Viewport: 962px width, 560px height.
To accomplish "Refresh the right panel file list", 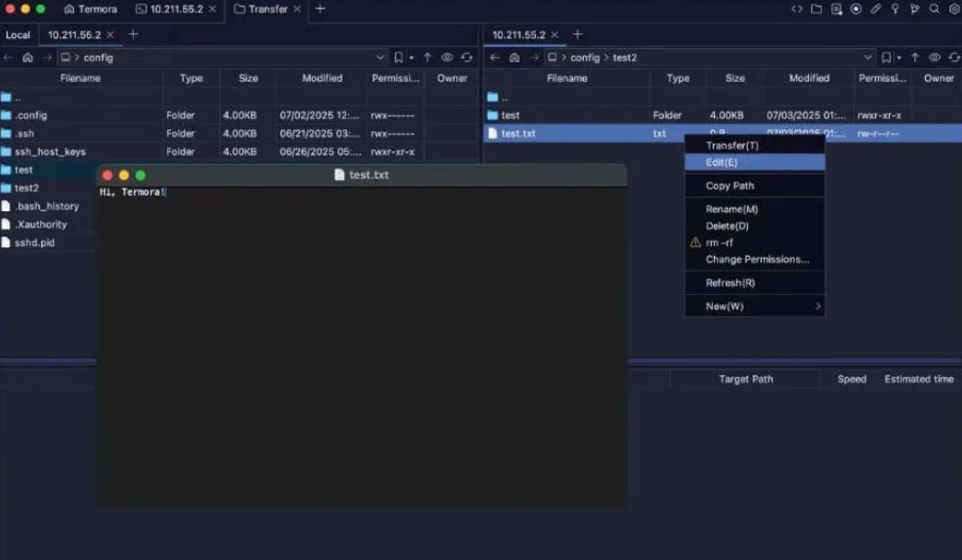I will coord(954,57).
